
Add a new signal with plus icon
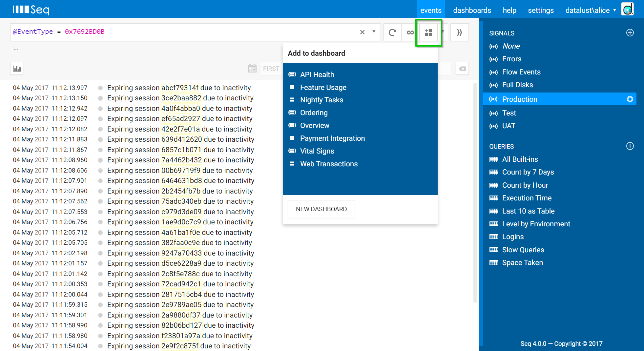[630, 33]
